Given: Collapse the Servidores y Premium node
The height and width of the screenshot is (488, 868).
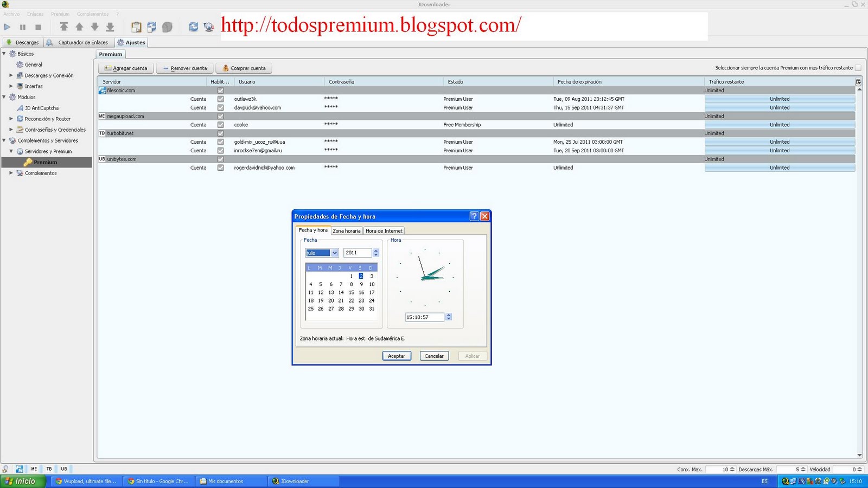Looking at the screenshot, I should coord(11,151).
